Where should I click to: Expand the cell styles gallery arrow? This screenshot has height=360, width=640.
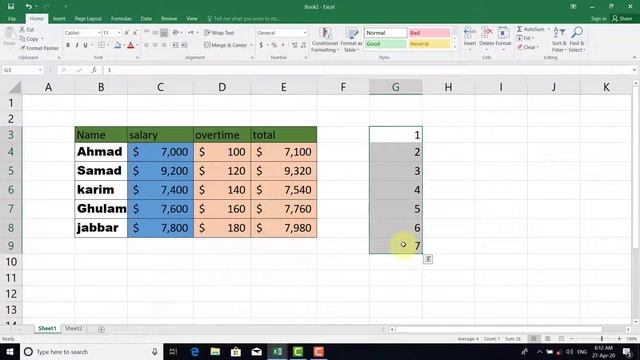point(455,47)
